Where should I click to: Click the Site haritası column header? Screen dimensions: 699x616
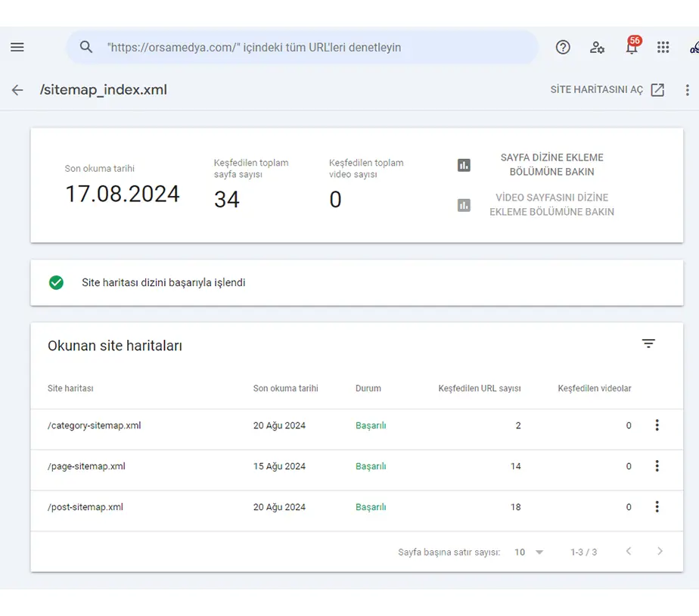pos(70,388)
